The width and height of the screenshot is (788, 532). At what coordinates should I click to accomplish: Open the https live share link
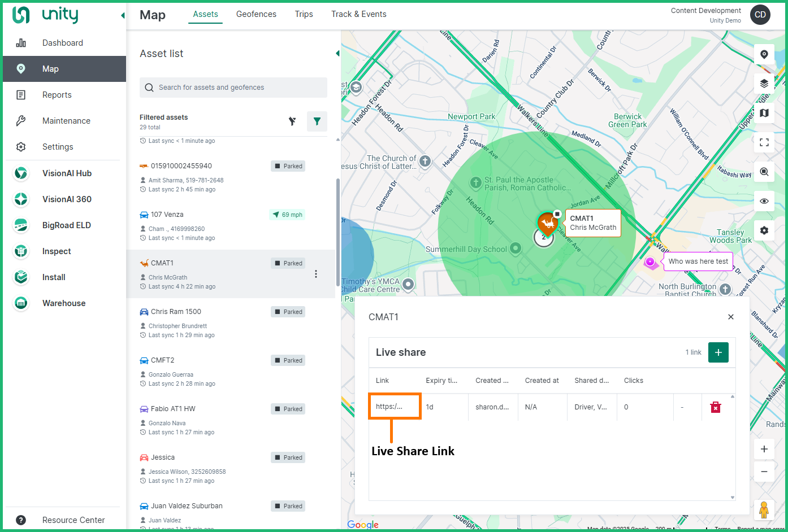tap(389, 407)
